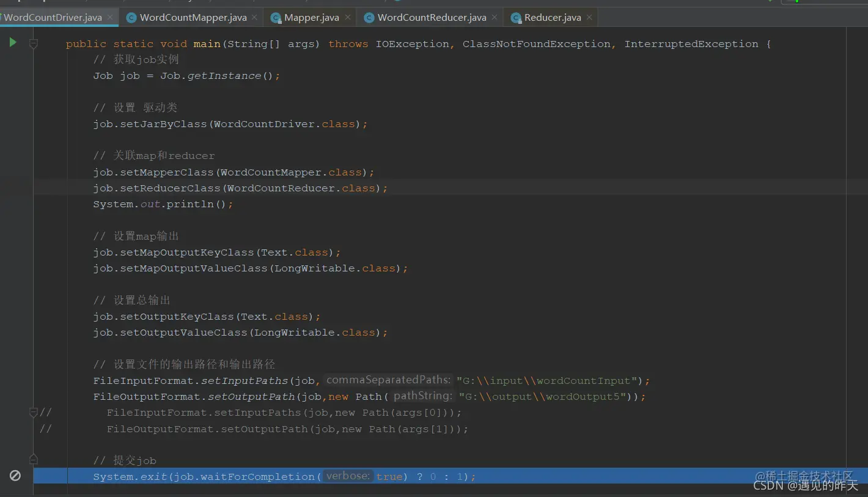This screenshot has height=497, width=868.
Task: Click the job.setOutputValueClass line
Action: (240, 333)
